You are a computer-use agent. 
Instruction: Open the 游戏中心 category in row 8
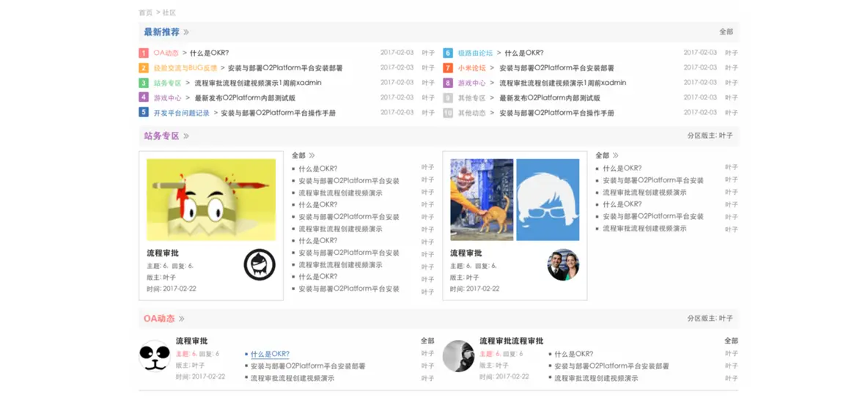tap(471, 83)
